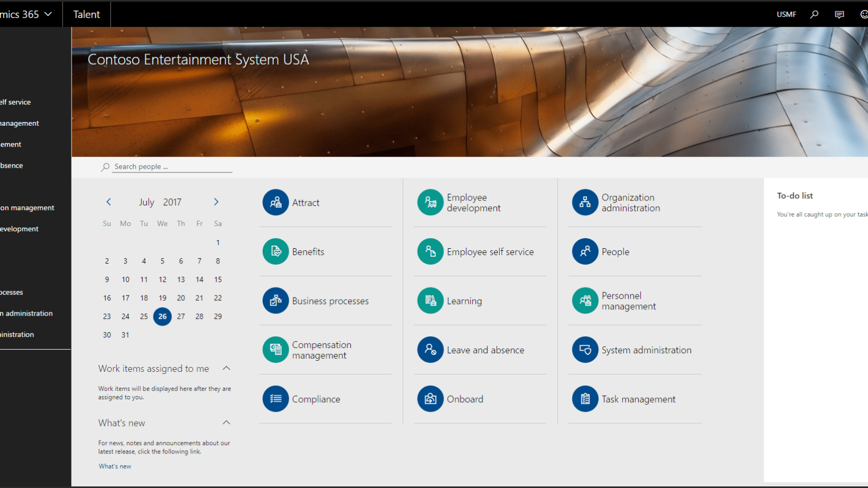Open the Employee self service tile icon
Screen dimensions: 868x488
click(x=430, y=251)
